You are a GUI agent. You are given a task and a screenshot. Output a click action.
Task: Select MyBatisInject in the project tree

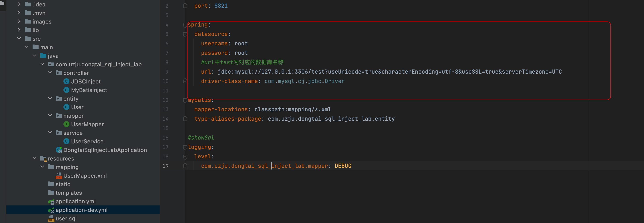[x=89, y=90]
